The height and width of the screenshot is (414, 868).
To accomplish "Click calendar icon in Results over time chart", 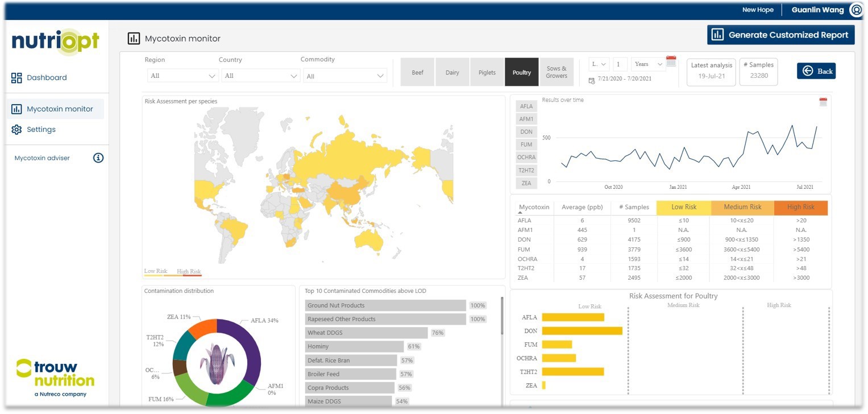I will click(823, 102).
